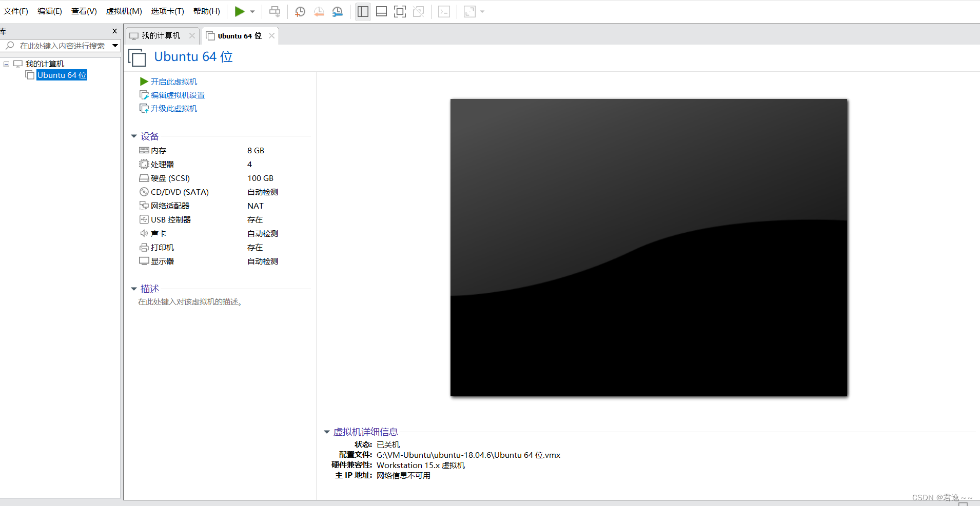
Task: Click the 100 GB disk value
Action: 261,178
